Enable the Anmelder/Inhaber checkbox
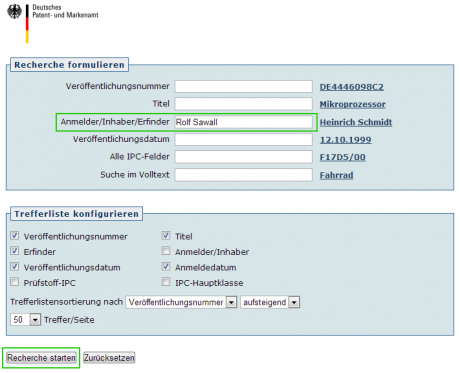 [166, 251]
